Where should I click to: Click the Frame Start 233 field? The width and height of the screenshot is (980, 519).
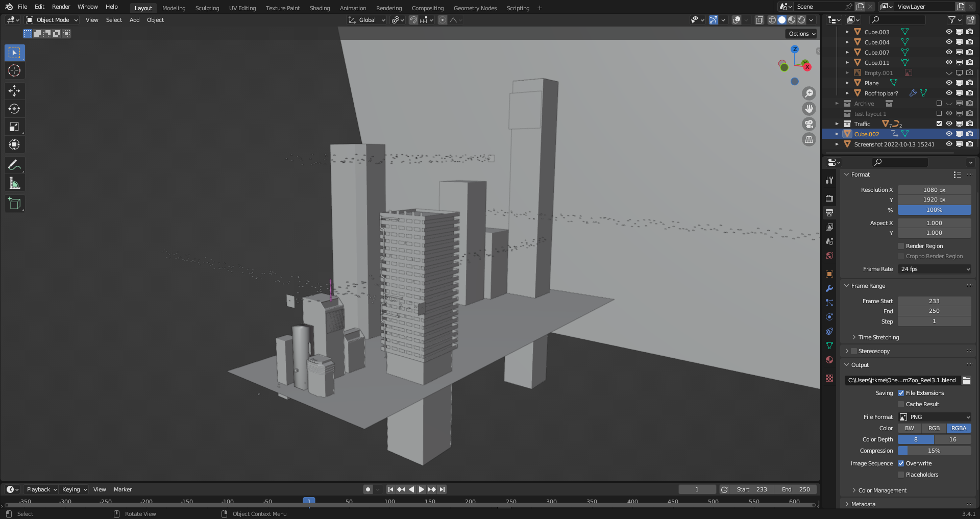(x=935, y=301)
